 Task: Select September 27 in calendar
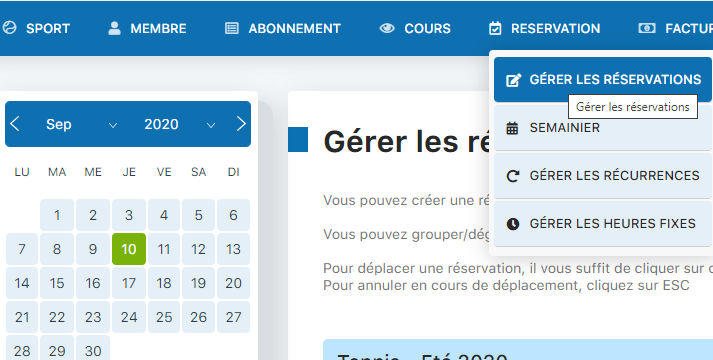233,317
